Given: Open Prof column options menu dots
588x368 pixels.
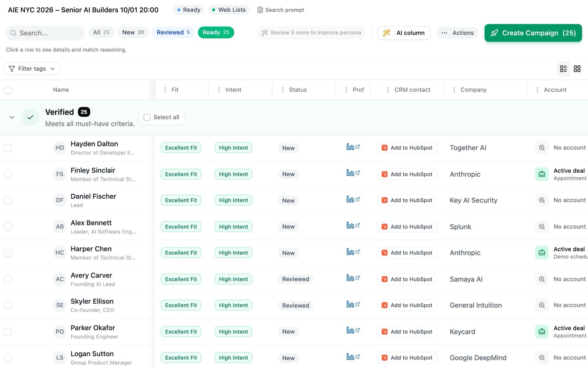Looking at the screenshot, I should tap(346, 90).
